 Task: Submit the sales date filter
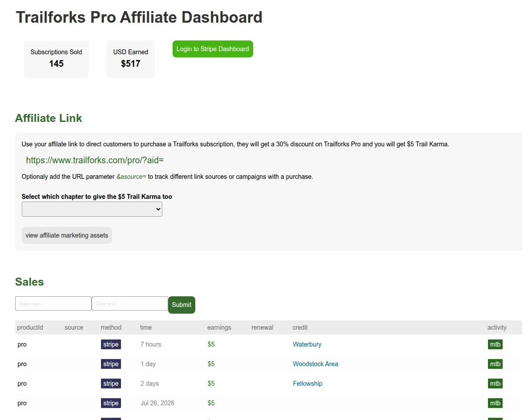coord(181,305)
